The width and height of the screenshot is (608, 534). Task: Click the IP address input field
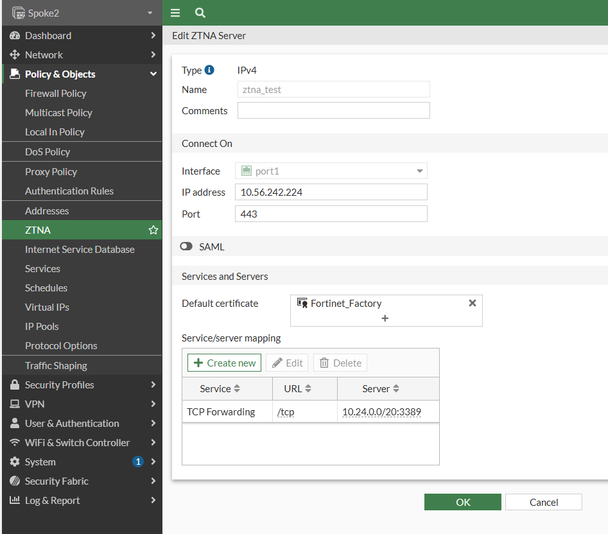(x=331, y=192)
